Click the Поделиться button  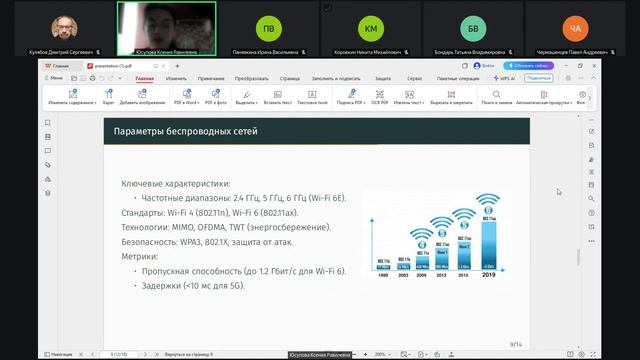(539, 78)
